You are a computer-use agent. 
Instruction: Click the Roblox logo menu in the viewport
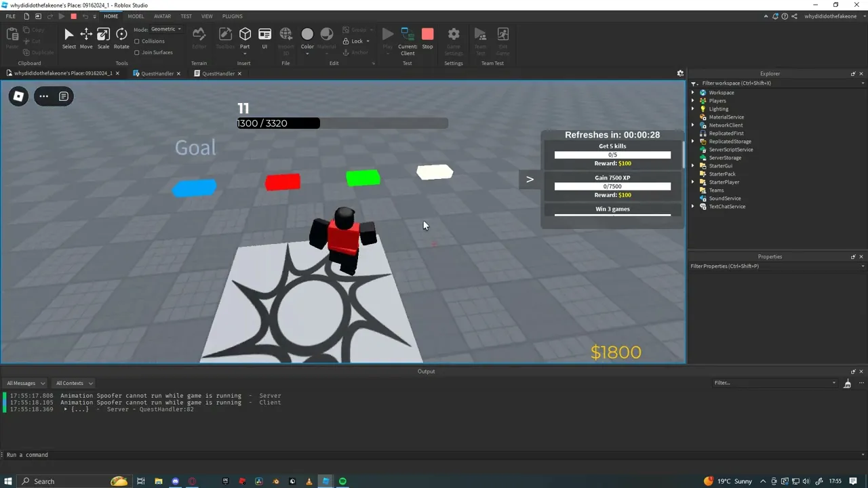pyautogui.click(x=18, y=96)
